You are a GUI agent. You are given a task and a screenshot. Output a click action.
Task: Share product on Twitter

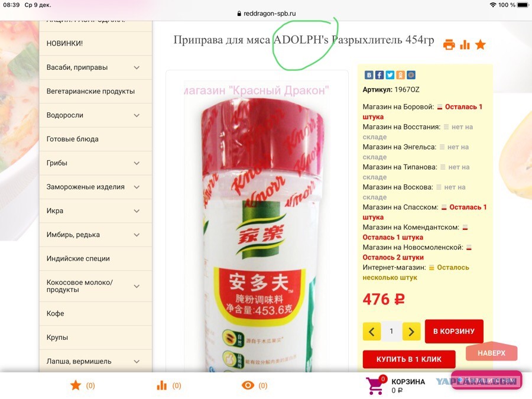[390, 75]
